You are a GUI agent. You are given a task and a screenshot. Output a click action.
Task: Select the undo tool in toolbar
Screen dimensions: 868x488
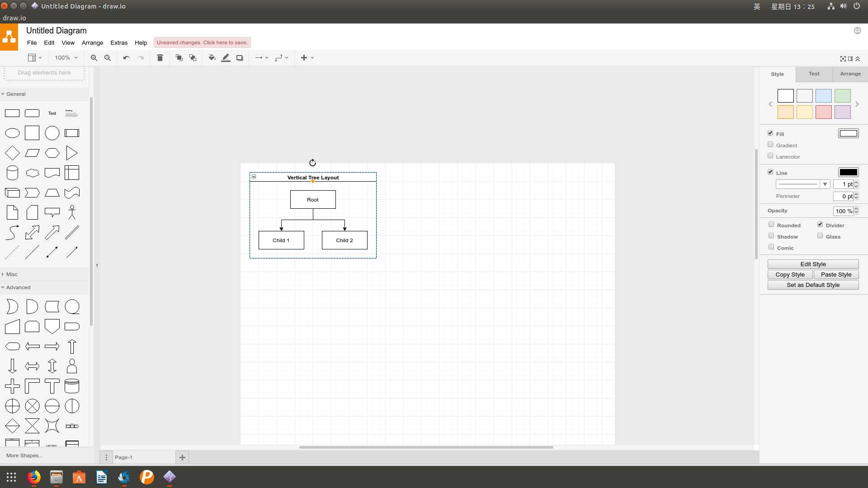tap(127, 58)
